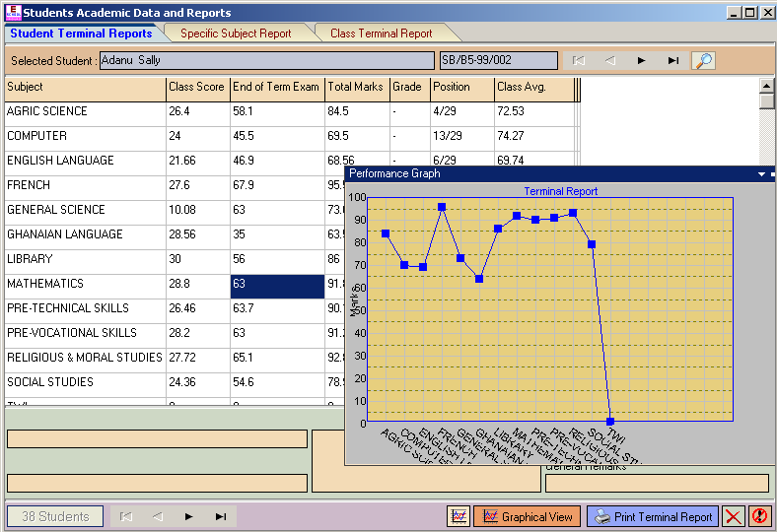This screenshot has width=777, height=532.
Task: Go to first student record in top navigator
Action: click(x=578, y=60)
